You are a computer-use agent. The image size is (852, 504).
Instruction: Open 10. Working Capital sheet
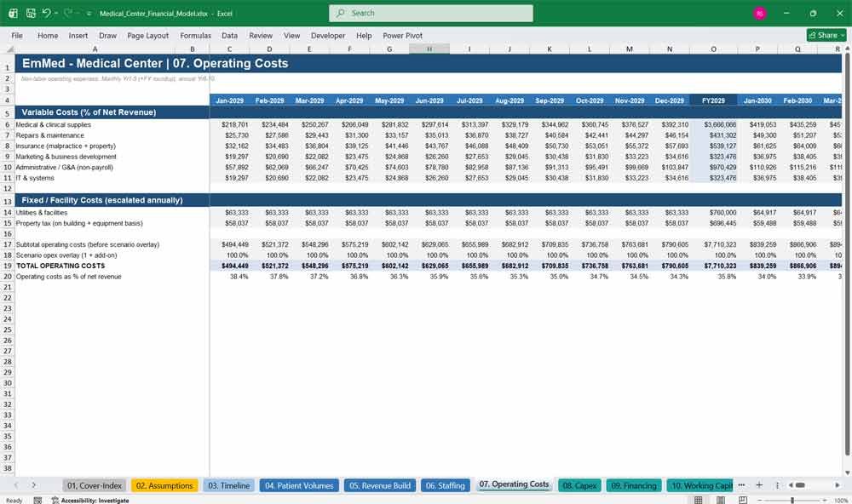tap(700, 485)
